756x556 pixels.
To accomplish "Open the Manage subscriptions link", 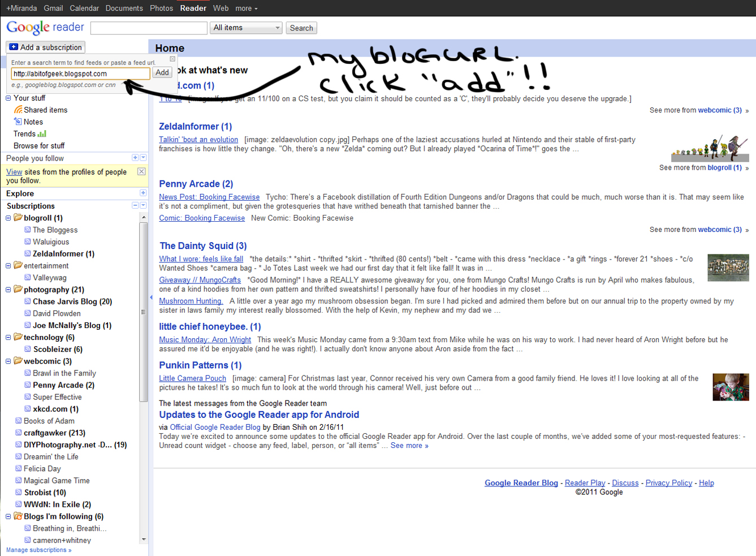I will (38, 550).
